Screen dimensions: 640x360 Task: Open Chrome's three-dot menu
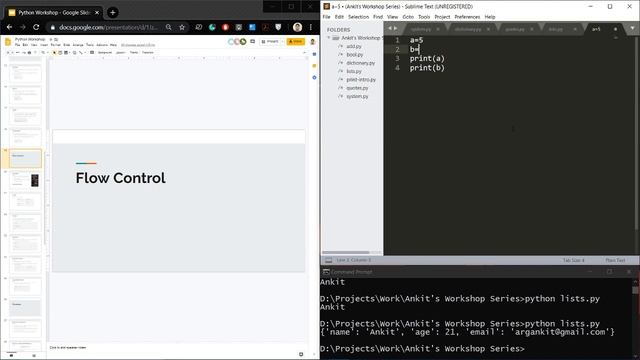coord(311,27)
